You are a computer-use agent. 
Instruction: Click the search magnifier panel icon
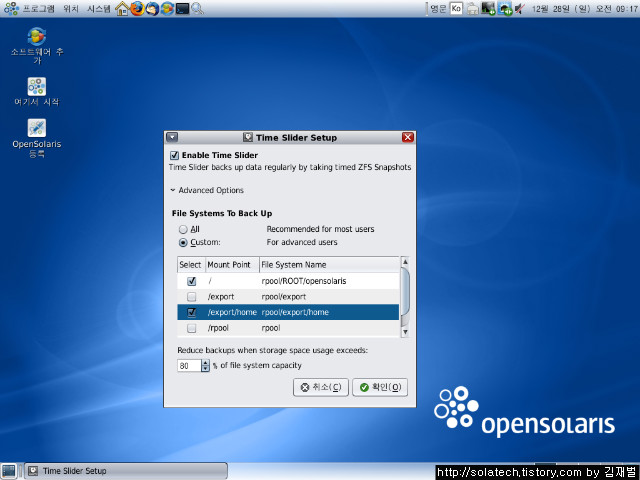pos(197,8)
